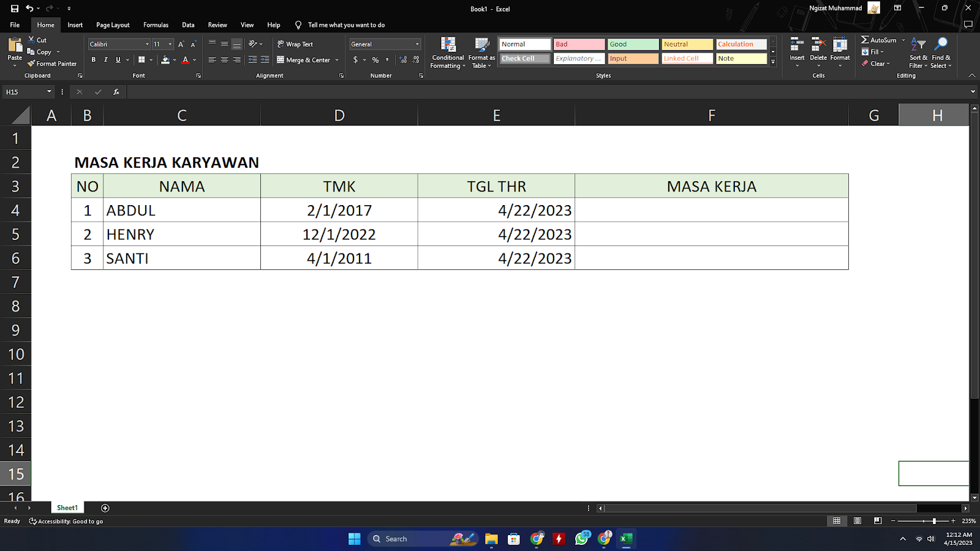Screen dimensions: 980x551
Task: Expand the AutoSum dropdown arrow
Action: (x=903, y=40)
